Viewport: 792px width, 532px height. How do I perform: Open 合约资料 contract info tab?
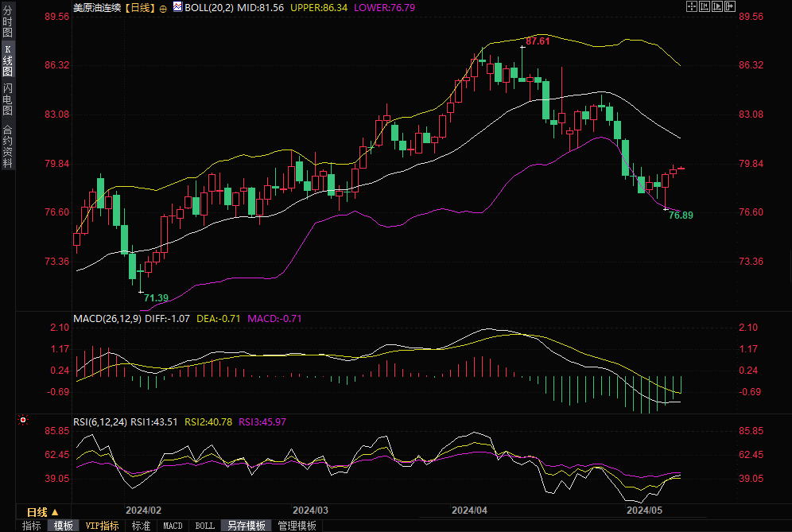pos(7,146)
